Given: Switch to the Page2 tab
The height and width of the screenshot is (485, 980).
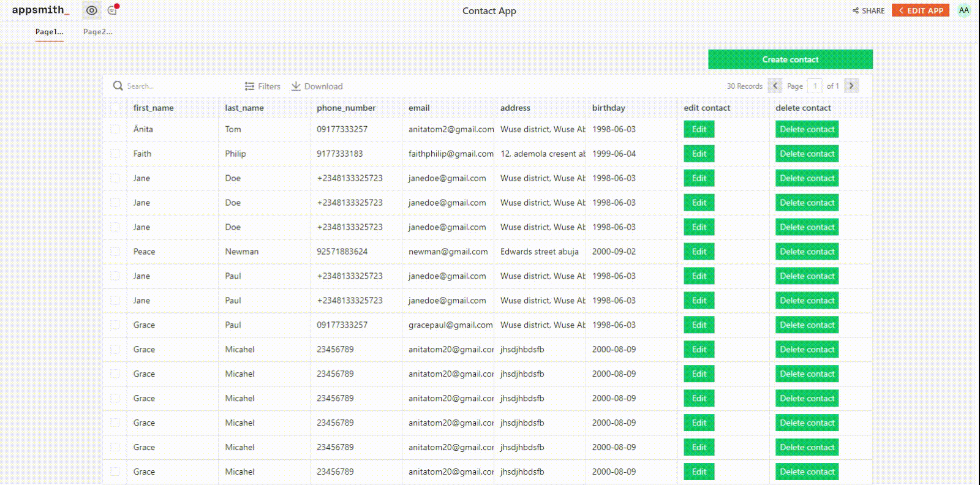Looking at the screenshot, I should 98,32.
